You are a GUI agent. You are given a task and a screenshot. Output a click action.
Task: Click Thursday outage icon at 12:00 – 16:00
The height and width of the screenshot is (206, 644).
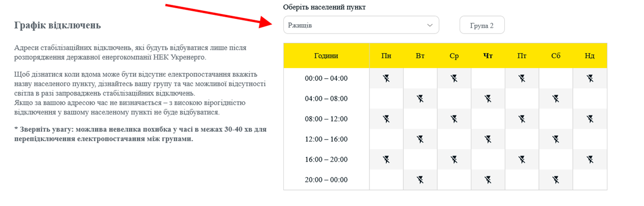point(488,139)
